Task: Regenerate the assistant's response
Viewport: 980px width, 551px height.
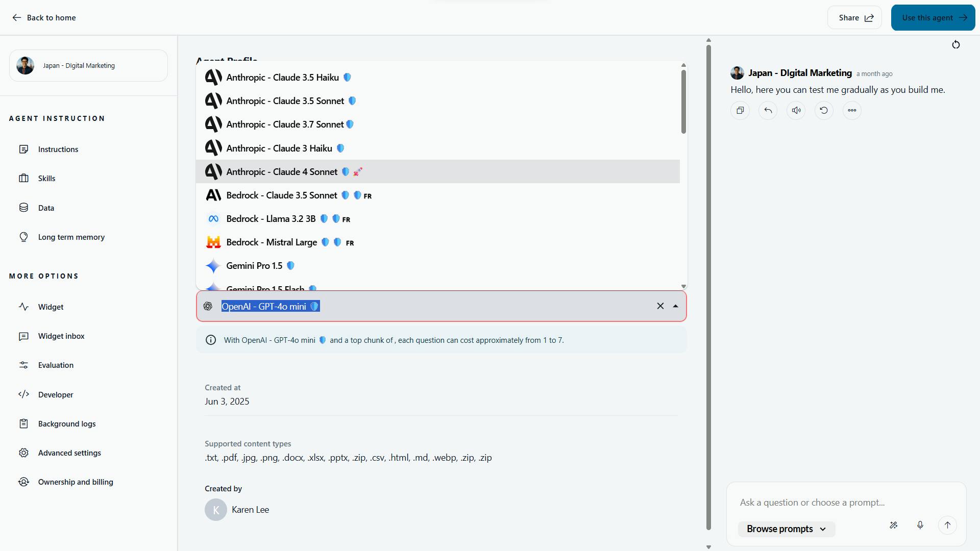Action: click(823, 110)
